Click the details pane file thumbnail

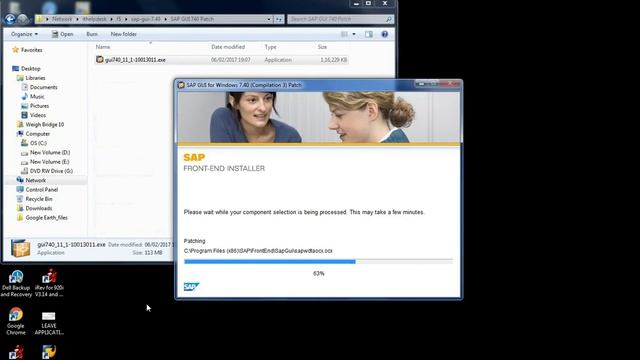click(x=20, y=248)
